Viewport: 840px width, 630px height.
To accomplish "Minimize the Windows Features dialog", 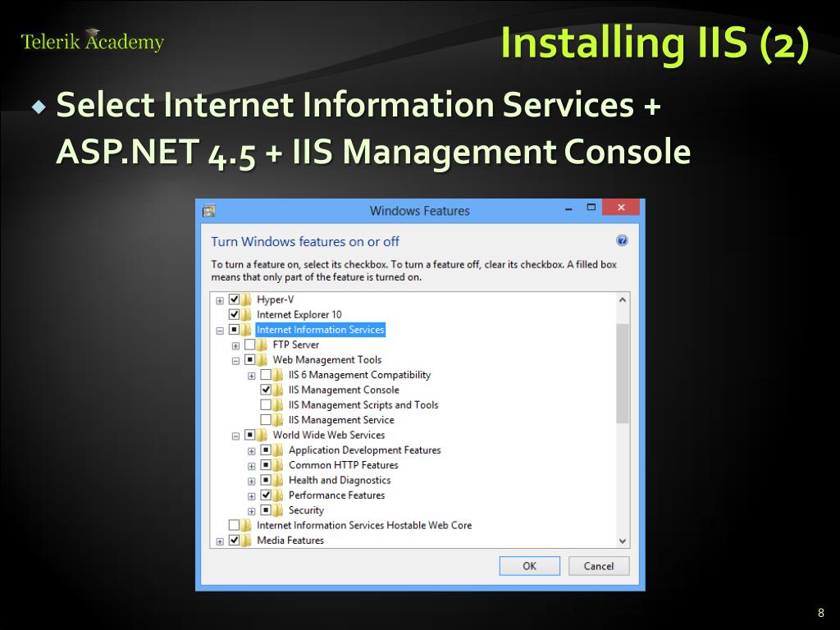I will click(x=568, y=208).
